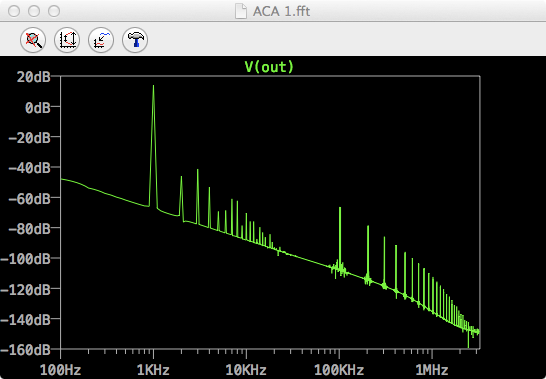Click the -20dB vertical axis label
546x379 pixels.
coord(29,138)
